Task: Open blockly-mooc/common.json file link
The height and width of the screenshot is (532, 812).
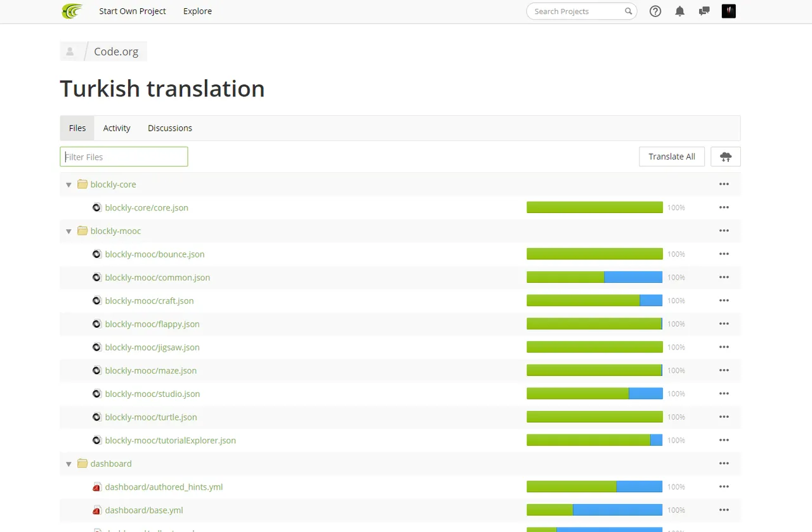Action: tap(157, 277)
